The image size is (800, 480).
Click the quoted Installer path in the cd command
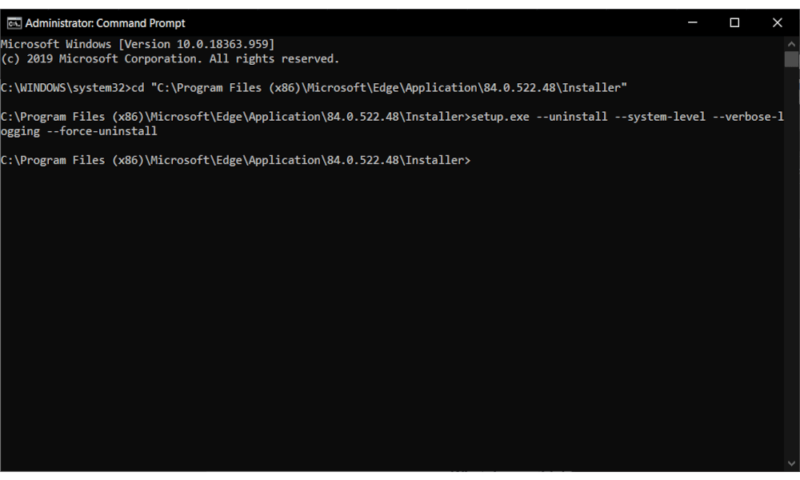[x=388, y=88]
